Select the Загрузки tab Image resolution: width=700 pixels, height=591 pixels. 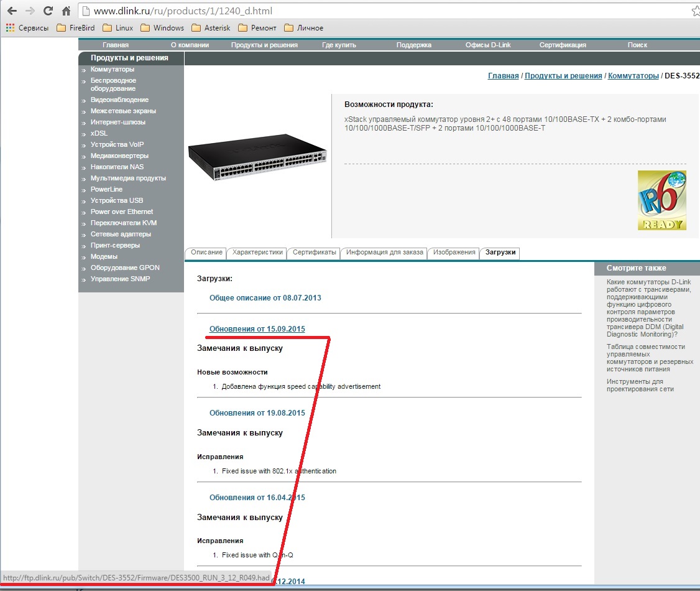point(500,253)
